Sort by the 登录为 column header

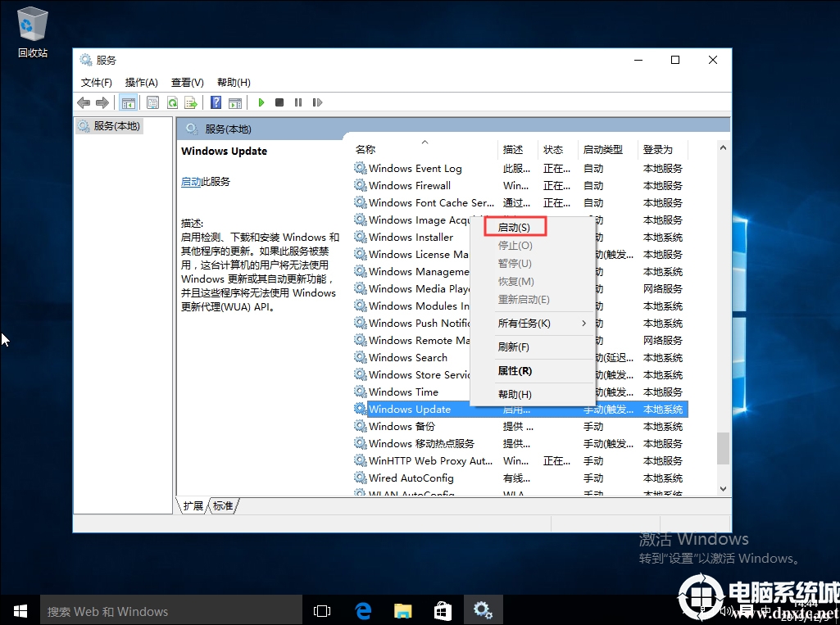click(x=662, y=149)
